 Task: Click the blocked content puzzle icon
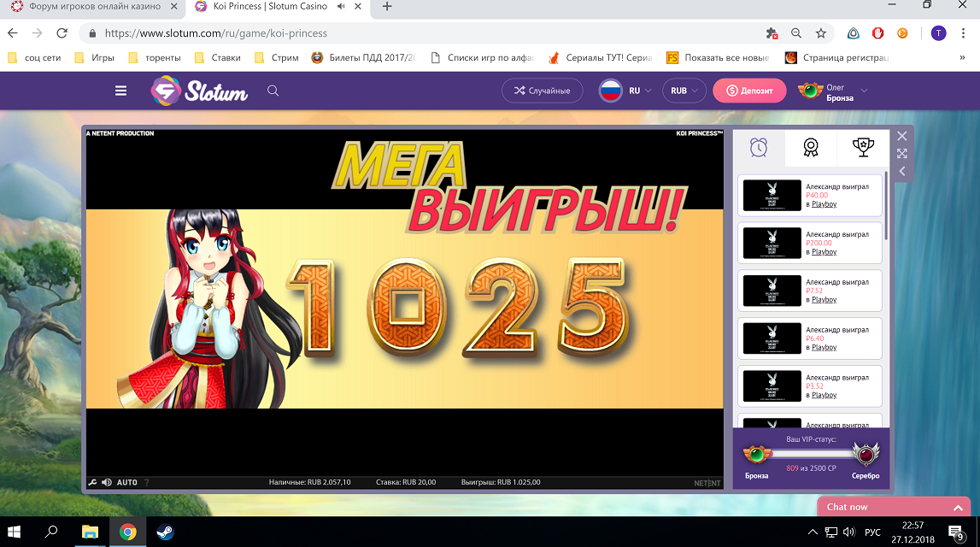pos(772,33)
